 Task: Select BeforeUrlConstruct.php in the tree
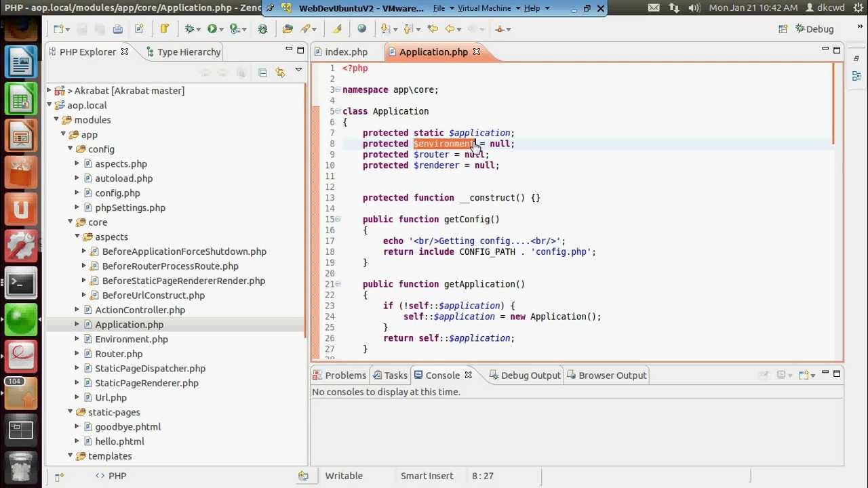point(153,296)
